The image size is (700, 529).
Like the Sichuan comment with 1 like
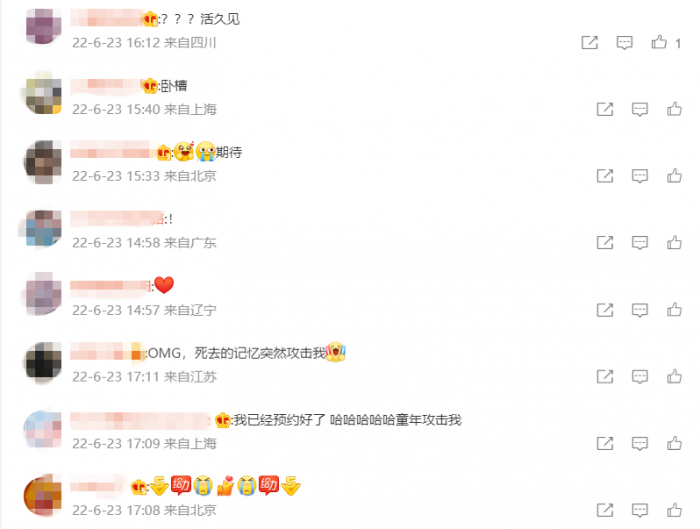(x=659, y=42)
